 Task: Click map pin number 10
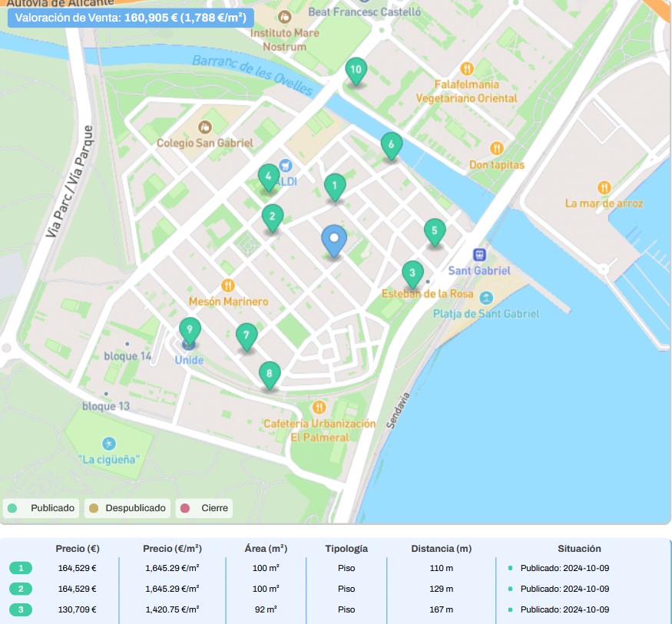pos(355,71)
